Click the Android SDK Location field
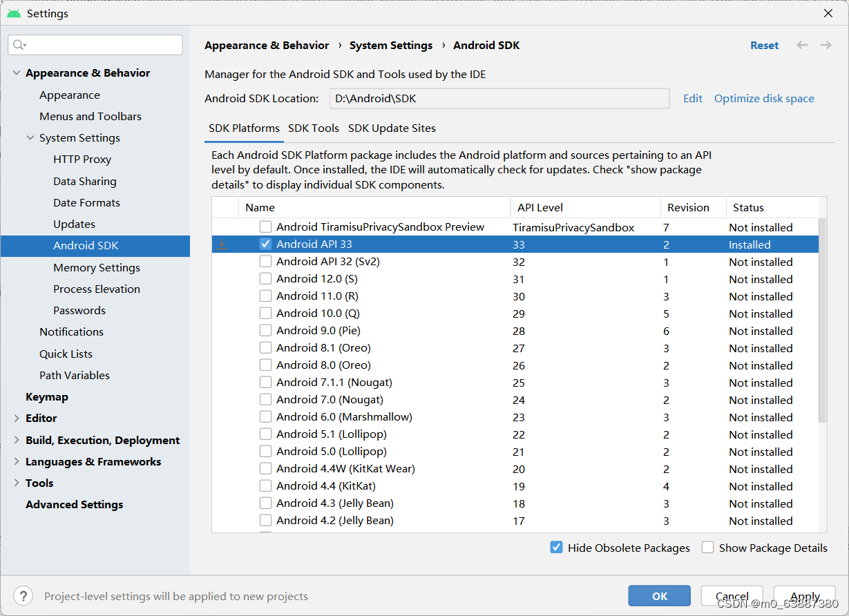The image size is (849, 616). tap(499, 99)
